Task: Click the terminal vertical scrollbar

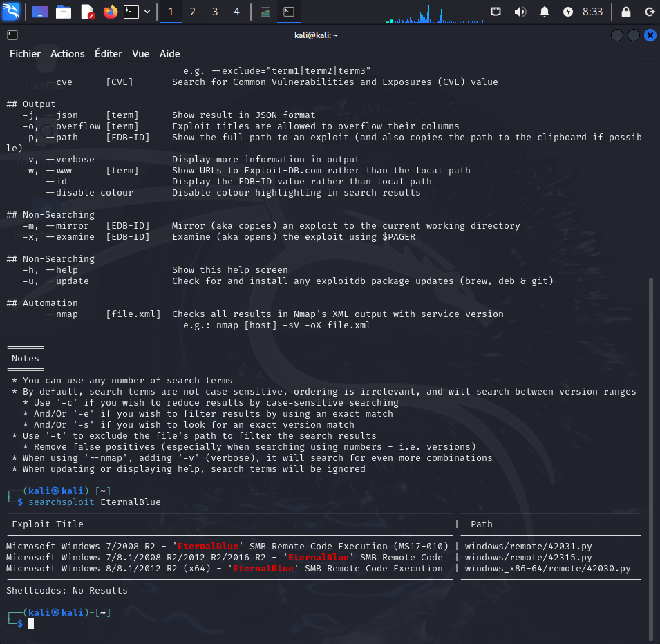Action: (650, 456)
